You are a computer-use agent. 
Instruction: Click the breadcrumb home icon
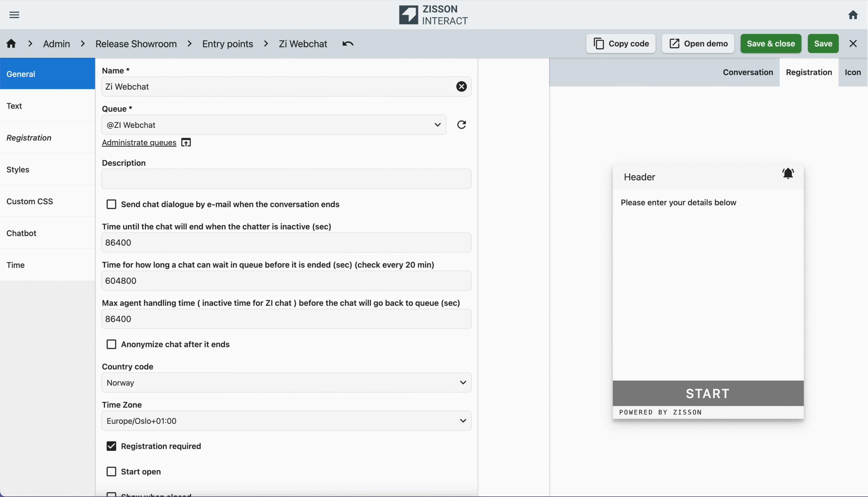[x=11, y=43]
